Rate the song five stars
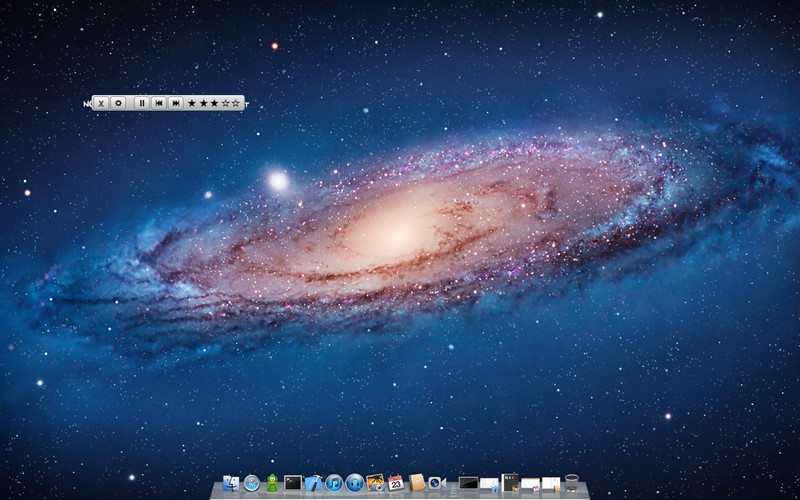The height and width of the screenshot is (500, 800). (x=236, y=103)
